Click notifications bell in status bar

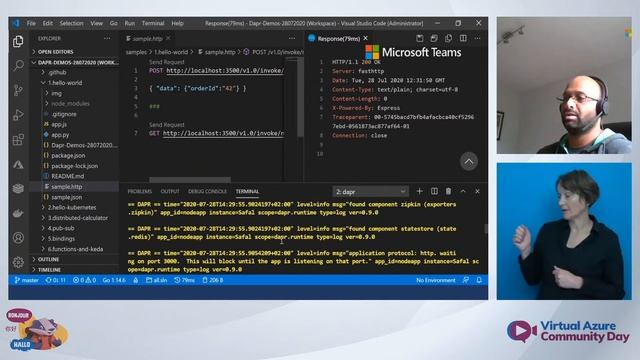[479, 280]
